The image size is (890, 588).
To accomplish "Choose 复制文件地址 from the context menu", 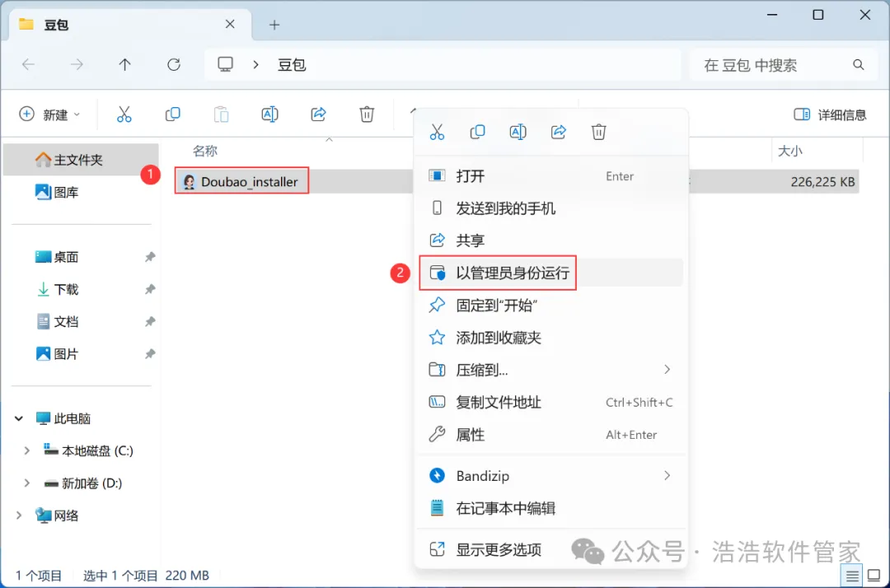I will tap(550, 402).
